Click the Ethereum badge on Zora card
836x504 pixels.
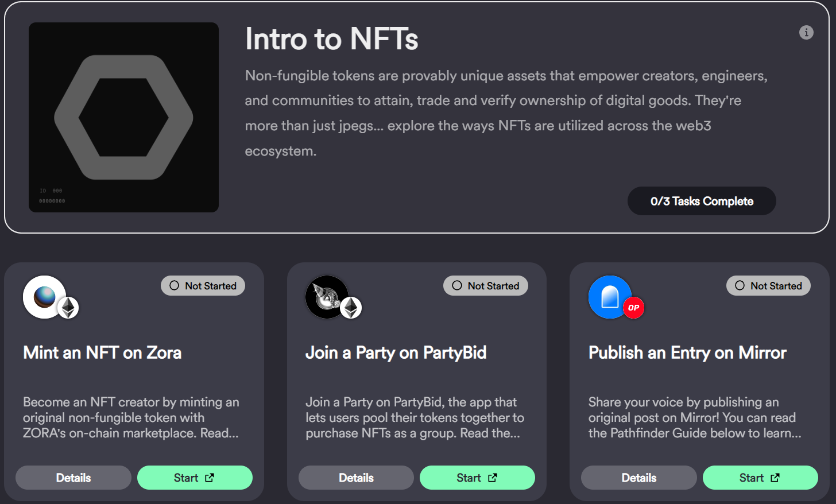68,308
